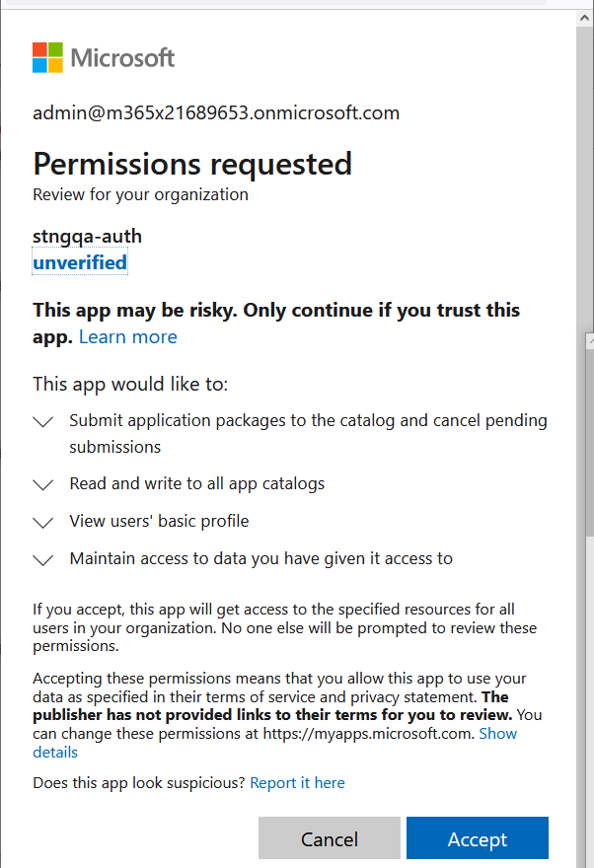The width and height of the screenshot is (594, 868).
Task: Click the Microsoft wordmark text
Action: 122,57
